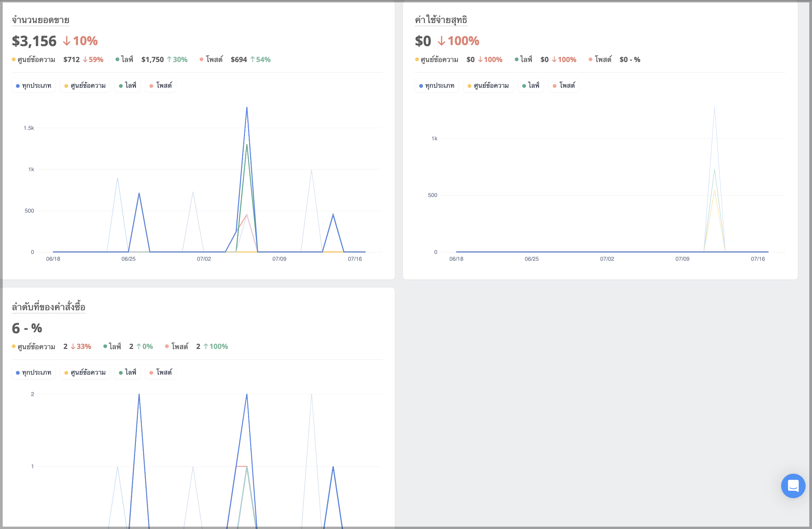Toggle ไลฟ์ series in the net expense chart
The width and height of the screenshot is (812, 529).
531,85
